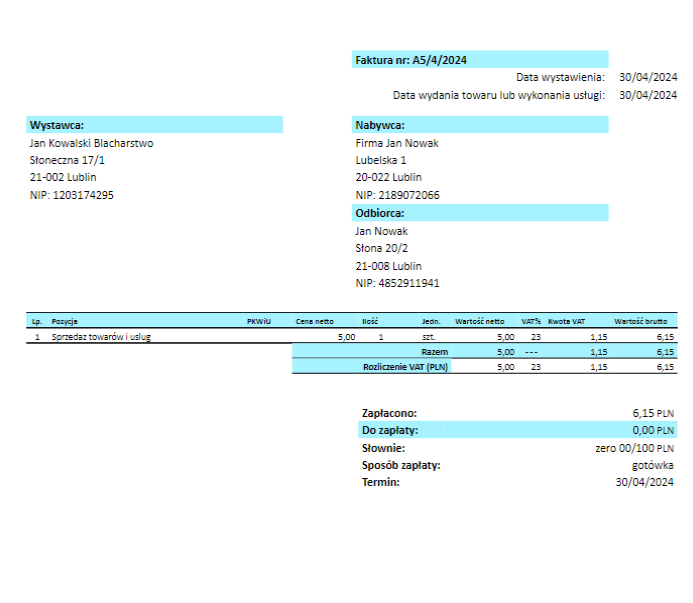This screenshot has height=603, width=693.
Task: Select seller city 21-002 Lublin
Action: 63,177
